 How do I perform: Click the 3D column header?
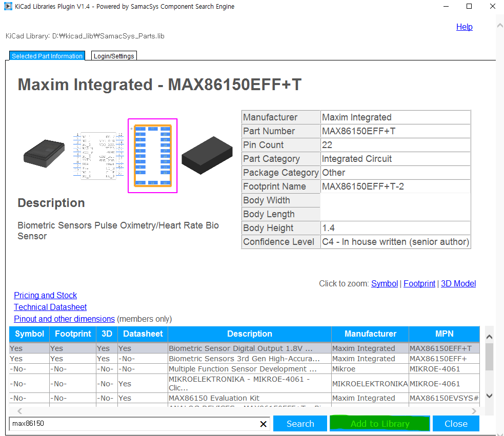[x=107, y=334]
